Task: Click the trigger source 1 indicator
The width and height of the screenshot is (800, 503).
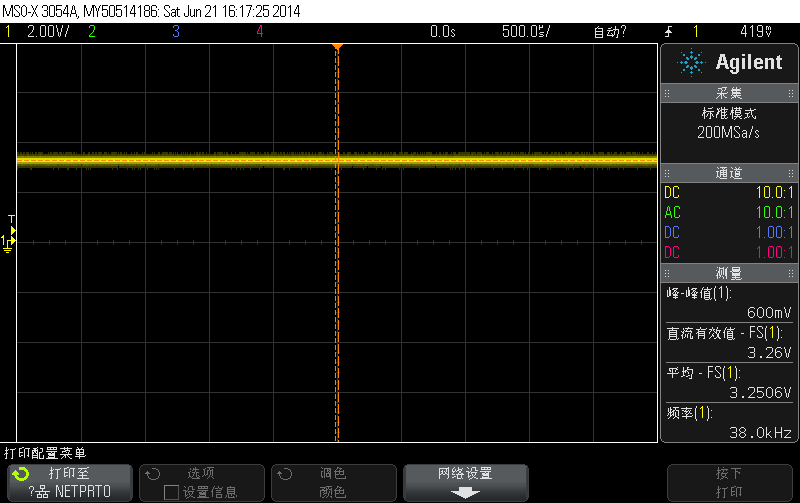Action: (695, 32)
